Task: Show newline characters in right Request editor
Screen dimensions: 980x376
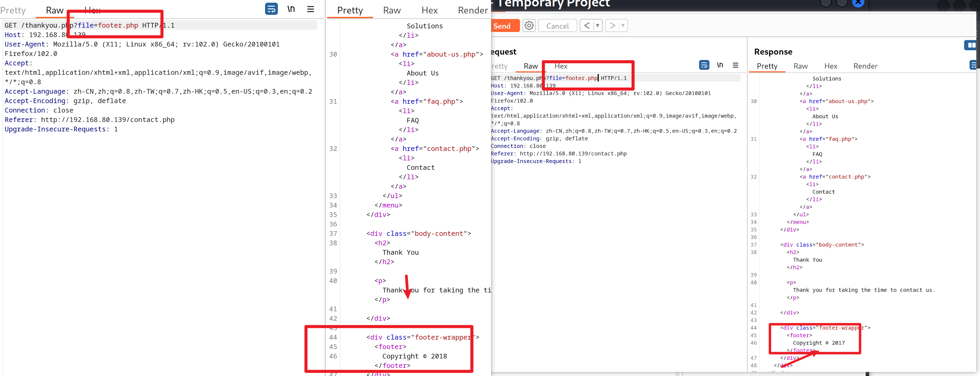Action: (720, 65)
